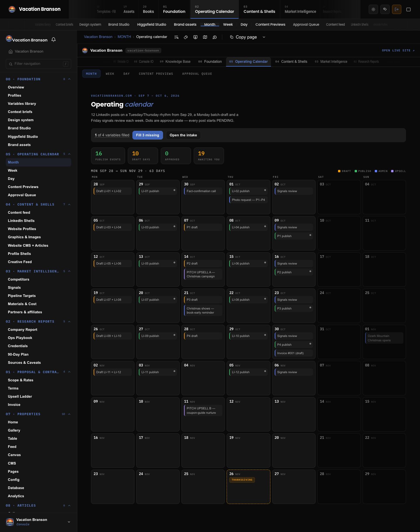Click the orange DRAFT legend swatch
The height and width of the screenshot is (532, 420).
(339, 171)
